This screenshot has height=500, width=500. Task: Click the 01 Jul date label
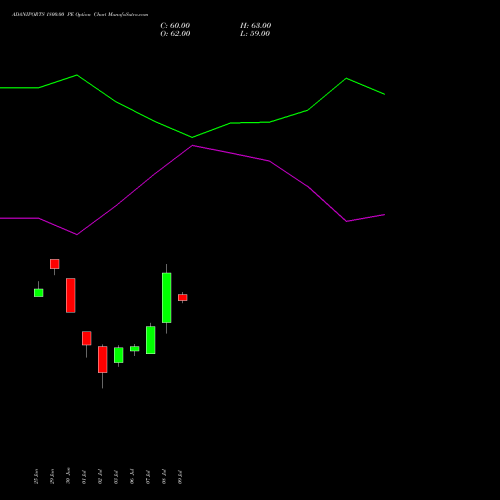click(84, 477)
